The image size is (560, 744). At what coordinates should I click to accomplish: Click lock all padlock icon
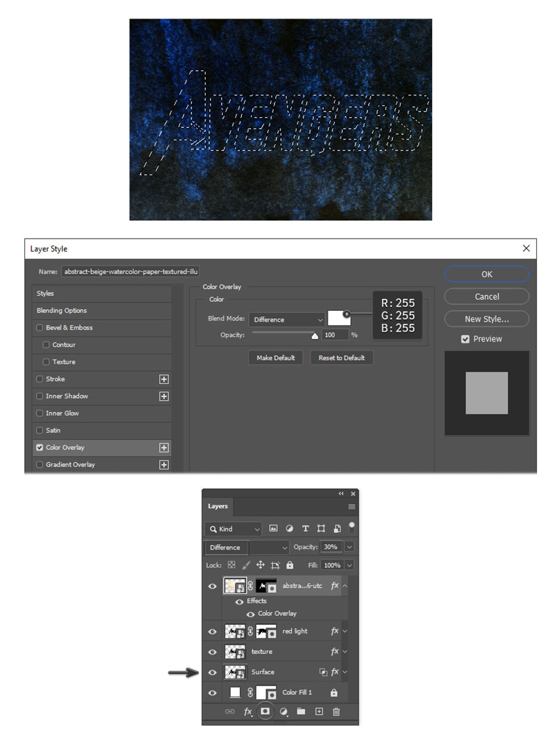290,565
